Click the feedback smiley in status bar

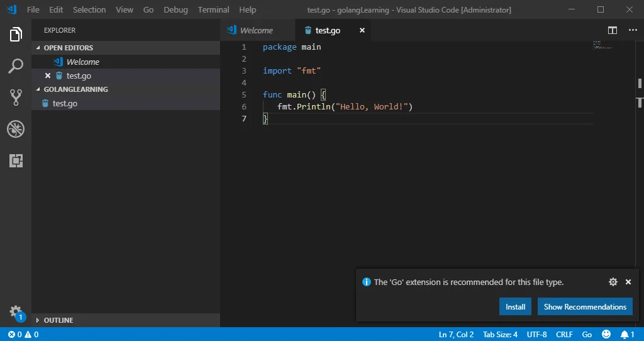[606, 334]
